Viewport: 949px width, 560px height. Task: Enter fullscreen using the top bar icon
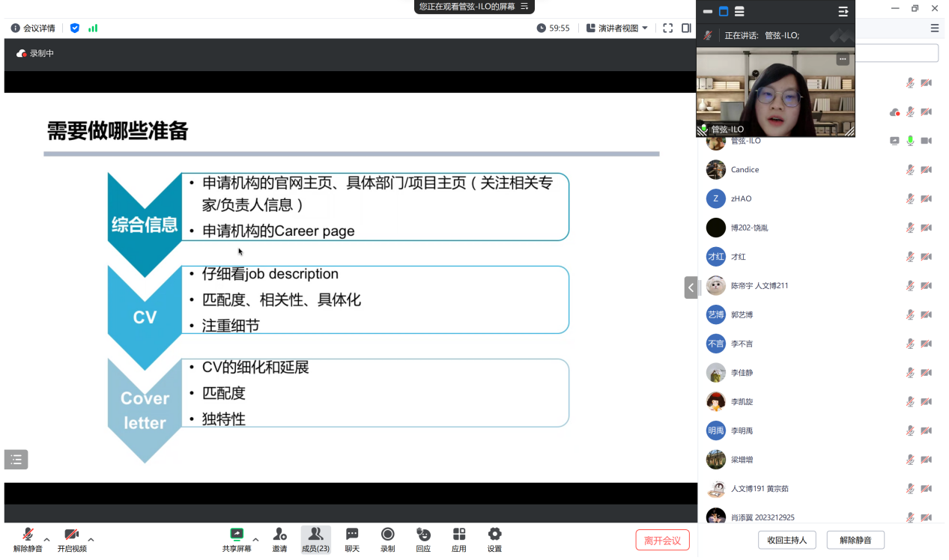667,28
